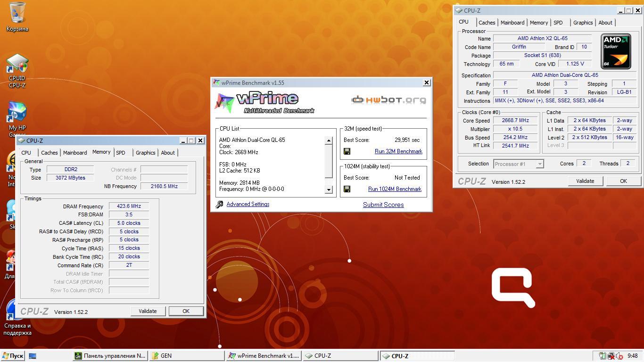644x362 pixels.
Task: Open Caches tab in the right CPU-Z window
Action: (487, 23)
